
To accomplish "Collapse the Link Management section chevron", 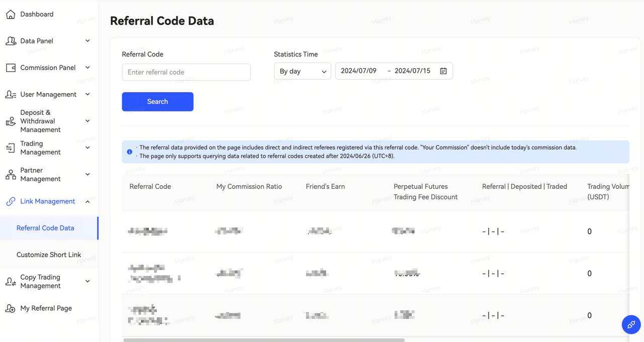I will pos(88,201).
